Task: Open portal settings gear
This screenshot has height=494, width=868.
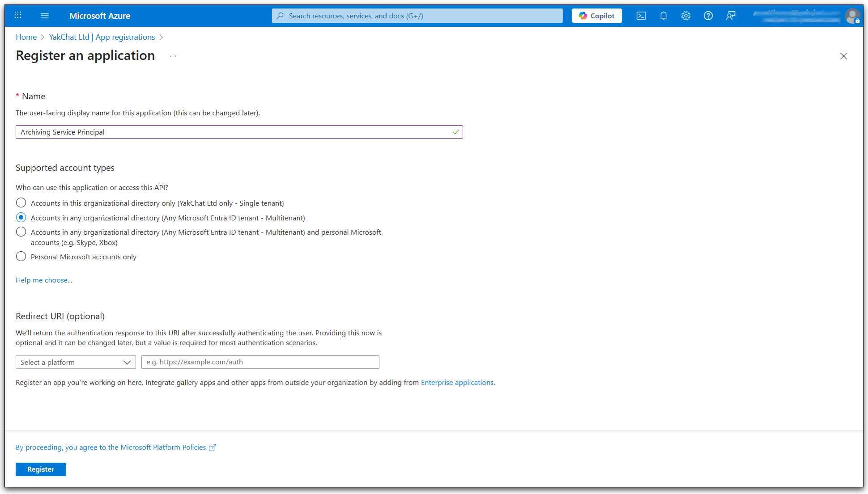Action: 685,16
